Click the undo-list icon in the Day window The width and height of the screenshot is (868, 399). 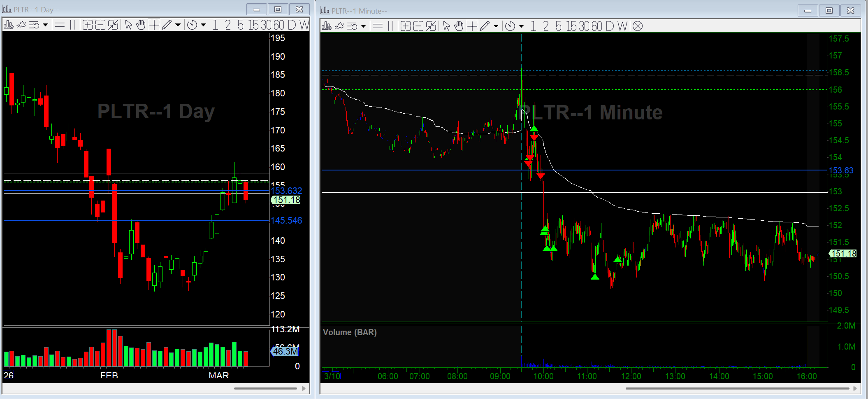(x=34, y=25)
